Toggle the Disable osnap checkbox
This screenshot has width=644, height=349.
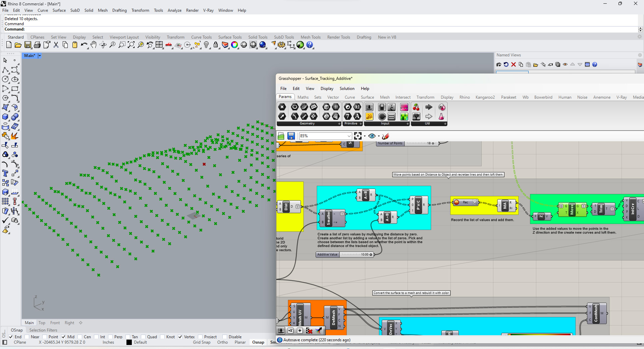click(x=225, y=337)
